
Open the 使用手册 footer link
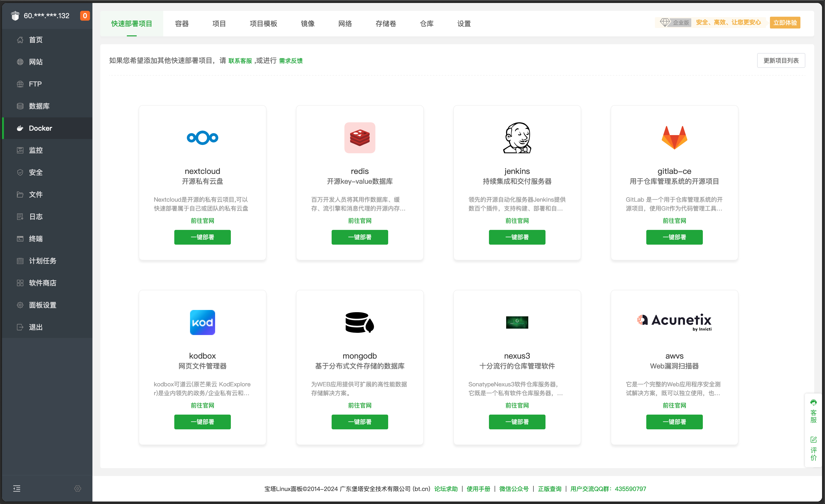tap(478, 489)
